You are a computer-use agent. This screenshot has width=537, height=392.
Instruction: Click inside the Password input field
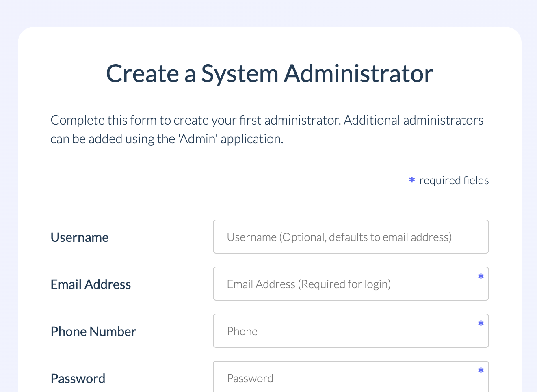(351, 378)
